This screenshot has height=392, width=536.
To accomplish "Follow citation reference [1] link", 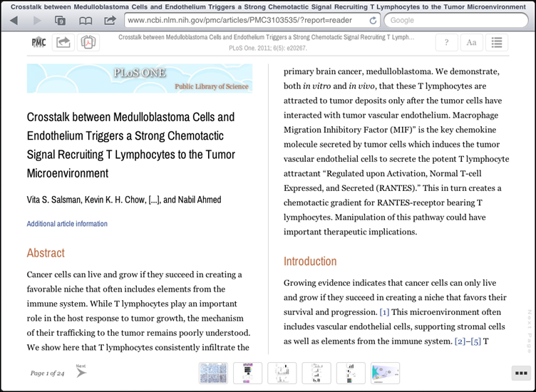I will coord(384,312).
